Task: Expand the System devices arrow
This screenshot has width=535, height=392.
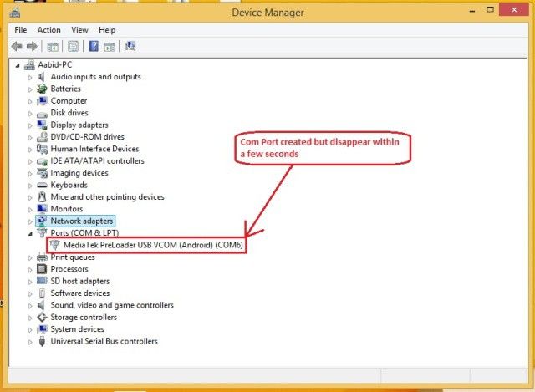Action: pos(30,330)
